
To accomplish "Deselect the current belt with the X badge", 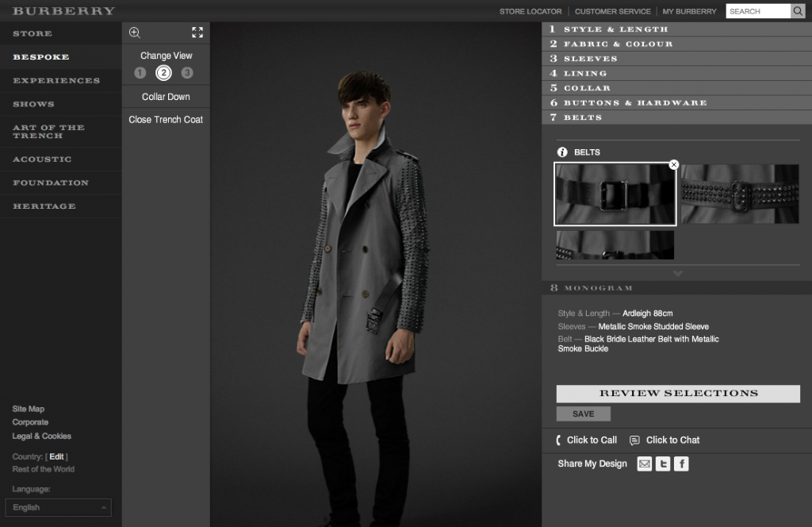I will click(x=674, y=164).
